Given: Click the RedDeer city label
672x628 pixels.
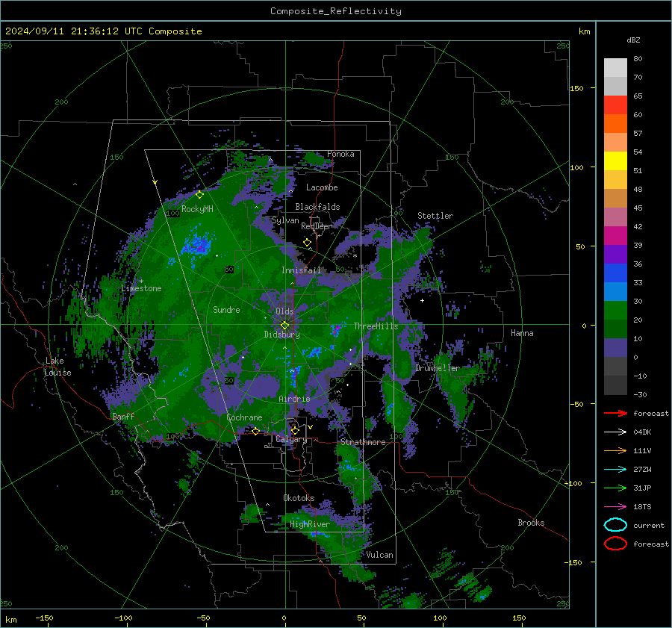Looking at the screenshot, I should click(x=317, y=226).
